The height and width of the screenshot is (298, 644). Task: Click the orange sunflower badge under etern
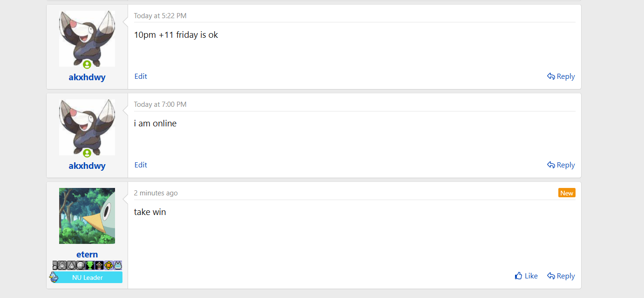point(108,265)
